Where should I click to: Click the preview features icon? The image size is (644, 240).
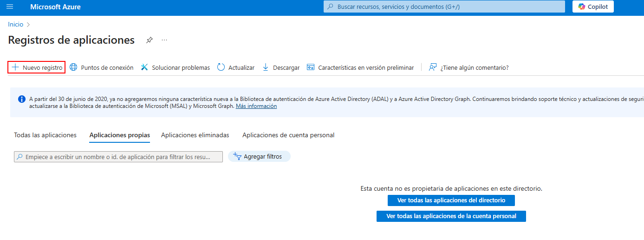(311, 67)
